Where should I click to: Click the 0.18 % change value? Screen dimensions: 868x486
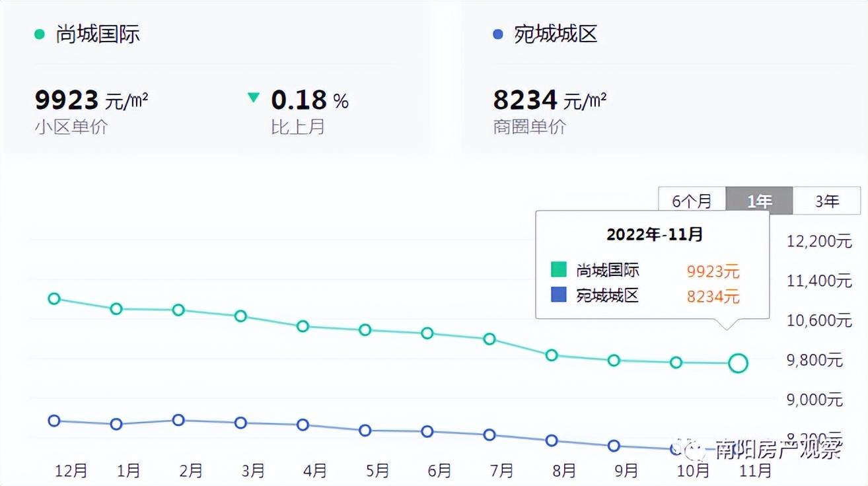tap(310, 100)
